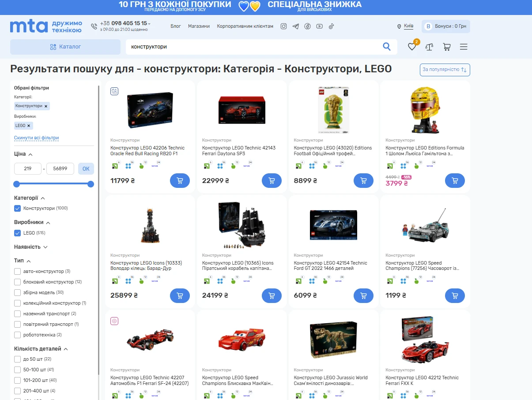
Task: Add Red Bull Racing RB20 to cart
Action: point(180,180)
